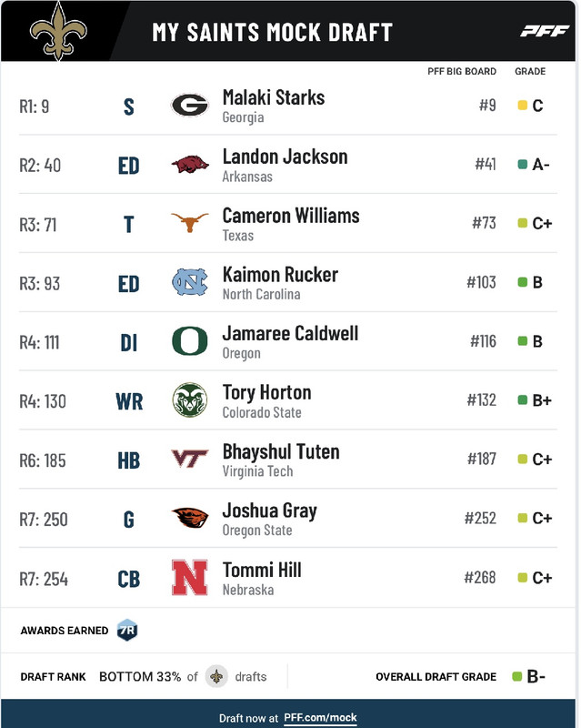Select the Georgia Bulldogs team logo
Image resolution: width=581 pixels, height=728 pixels.
tap(190, 105)
